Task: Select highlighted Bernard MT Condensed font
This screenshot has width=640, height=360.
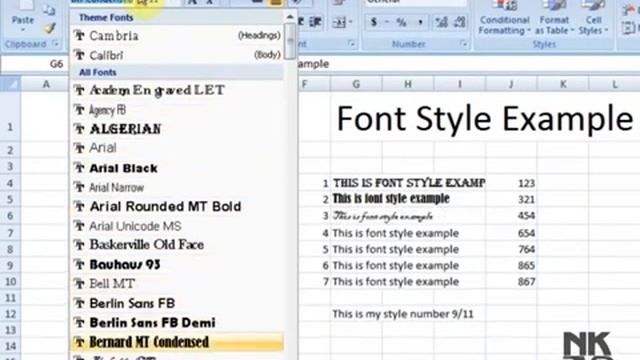Action: 177,342
